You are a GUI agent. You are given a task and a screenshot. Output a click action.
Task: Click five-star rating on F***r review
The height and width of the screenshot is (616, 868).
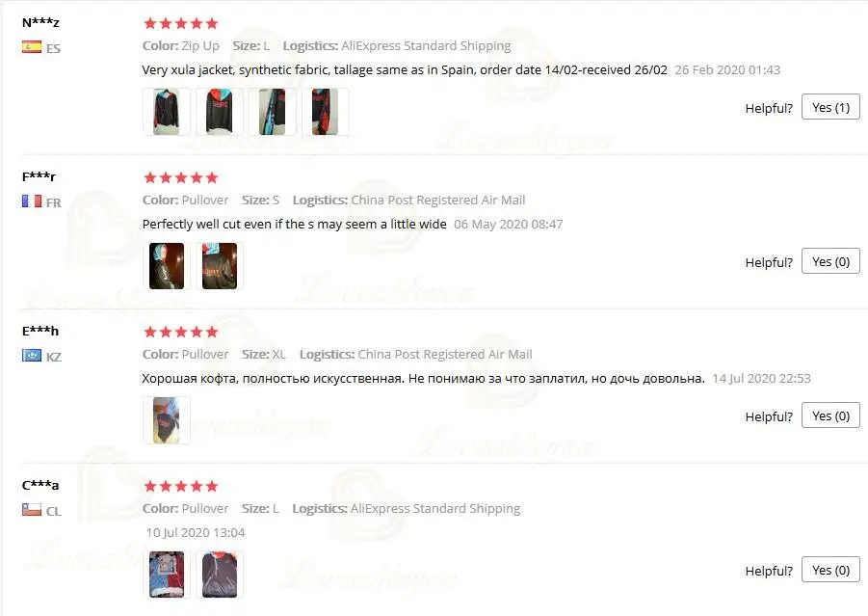181,177
